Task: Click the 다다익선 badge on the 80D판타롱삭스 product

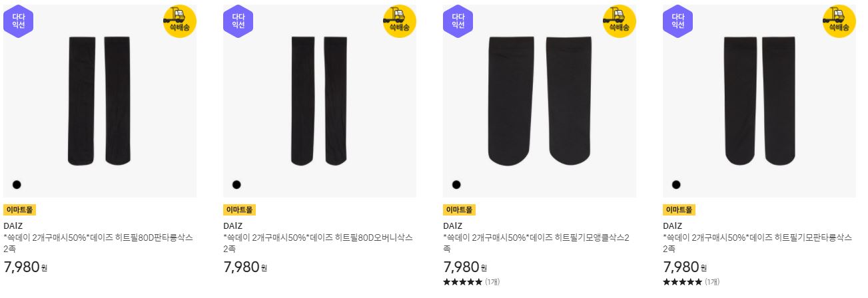Action: (19, 21)
